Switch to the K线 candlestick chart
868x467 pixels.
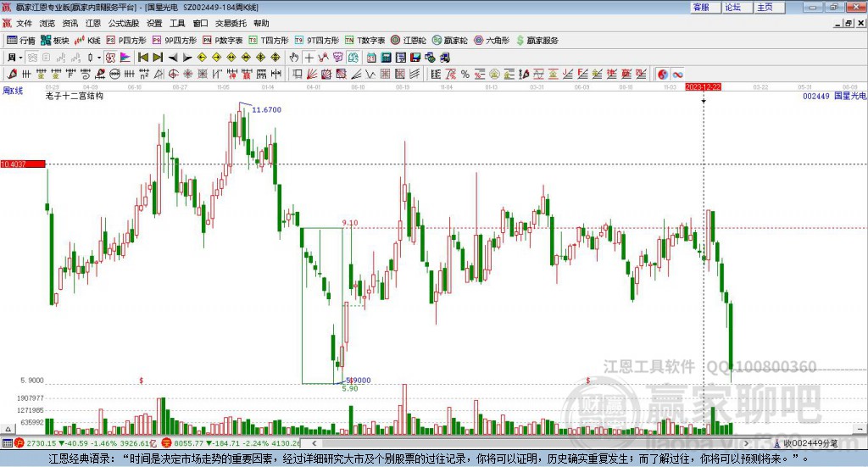[87, 41]
